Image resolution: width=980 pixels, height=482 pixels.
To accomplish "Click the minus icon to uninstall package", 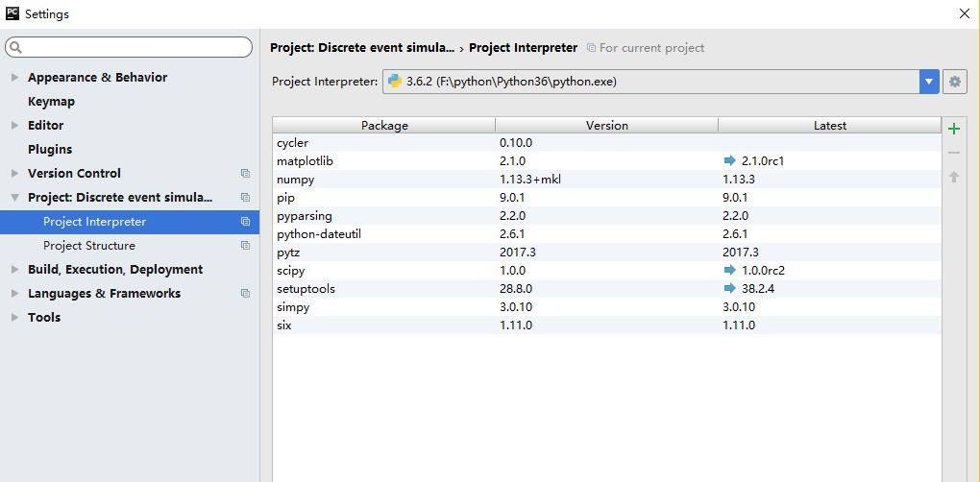I will point(954,153).
